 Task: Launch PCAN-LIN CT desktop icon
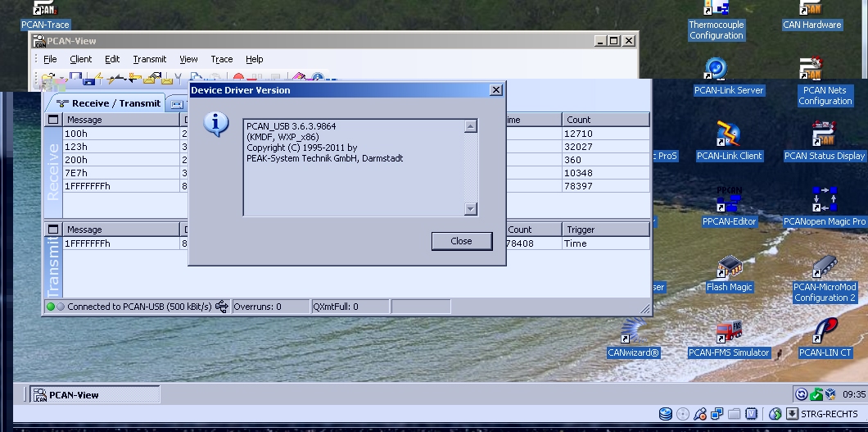(825, 338)
